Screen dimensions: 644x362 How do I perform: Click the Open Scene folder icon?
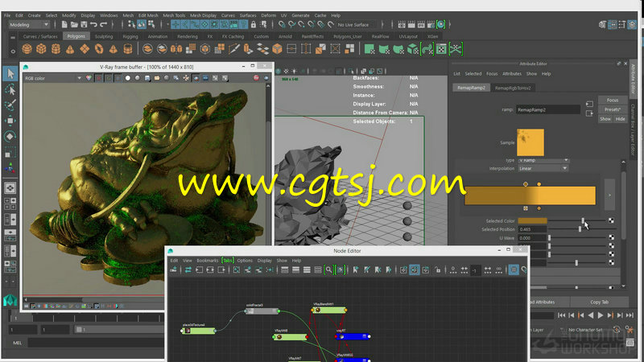(x=74, y=25)
